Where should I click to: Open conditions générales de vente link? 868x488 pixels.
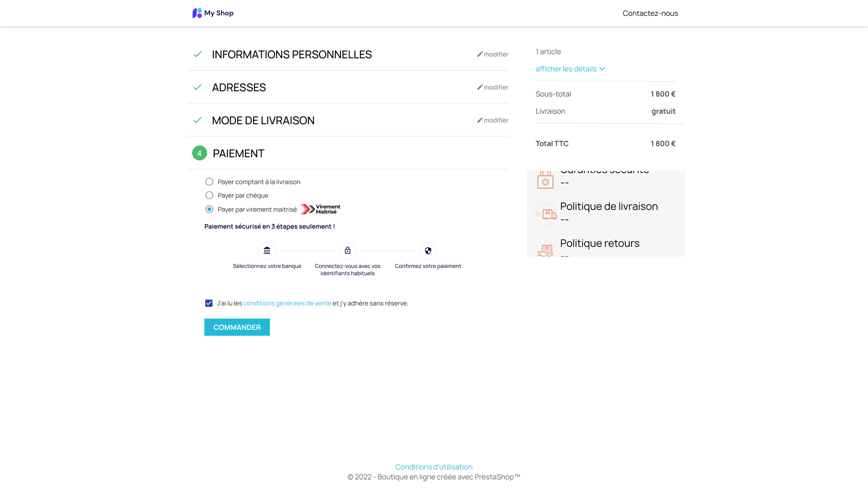[x=287, y=303]
